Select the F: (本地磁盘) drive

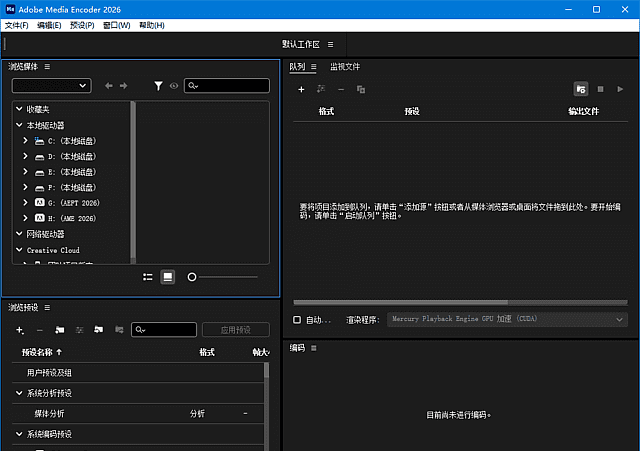(65, 187)
